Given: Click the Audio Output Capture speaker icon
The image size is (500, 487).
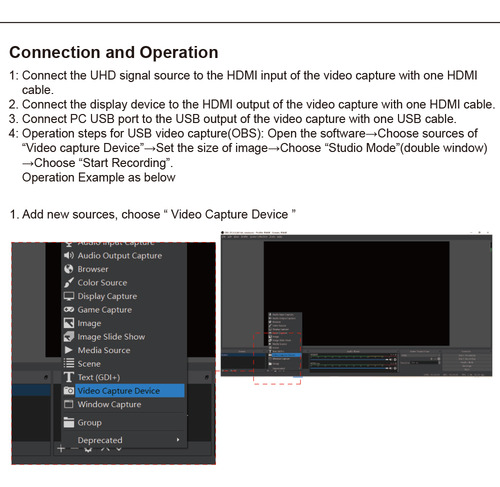Looking at the screenshot, I should pyautogui.click(x=69, y=255).
